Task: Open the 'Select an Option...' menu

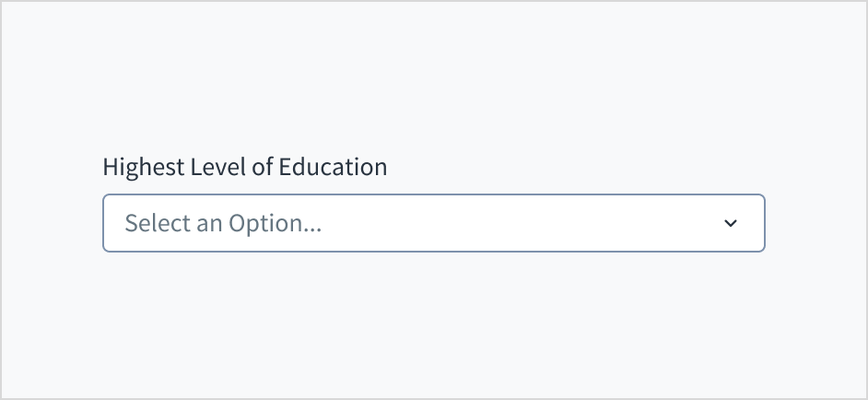Action: click(x=433, y=223)
